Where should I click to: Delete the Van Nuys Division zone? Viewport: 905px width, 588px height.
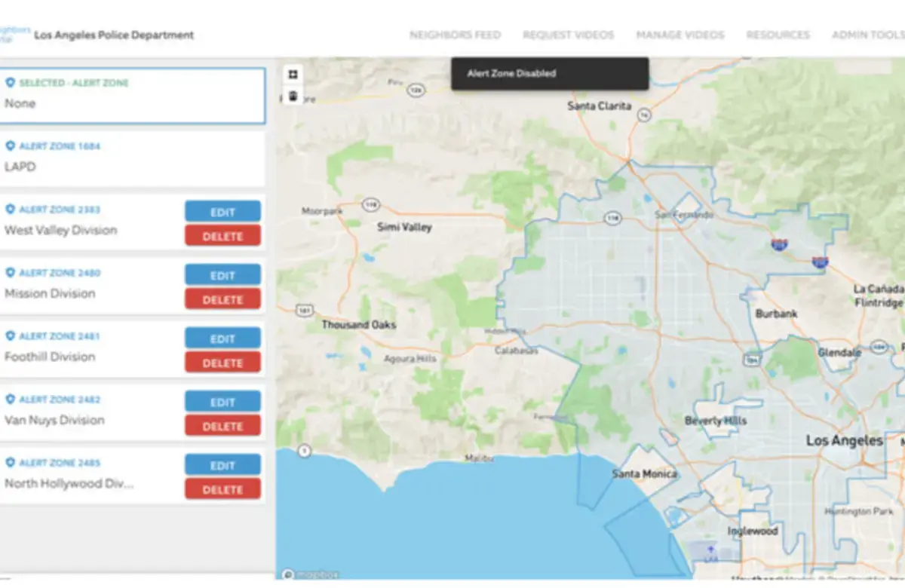pos(222,426)
